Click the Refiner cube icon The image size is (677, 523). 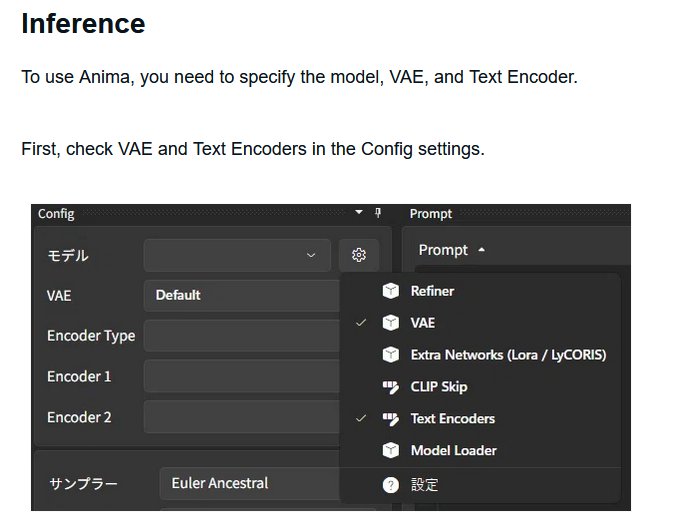pyautogui.click(x=391, y=291)
